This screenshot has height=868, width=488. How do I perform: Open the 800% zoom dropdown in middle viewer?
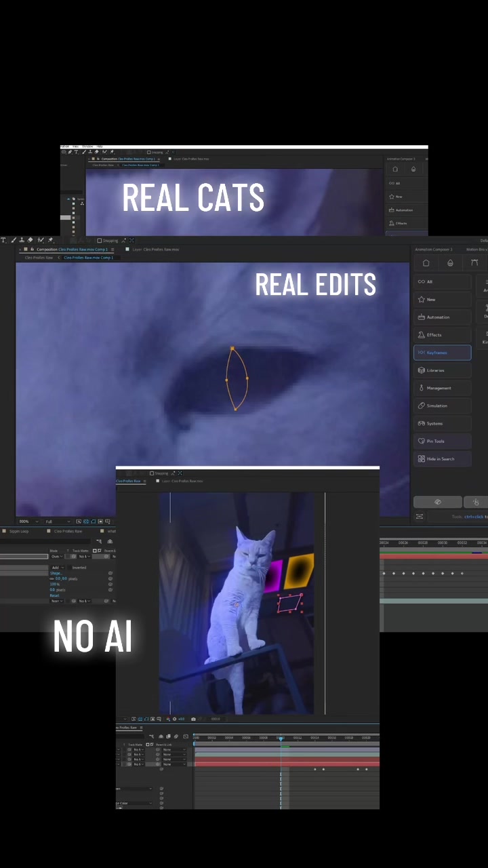tap(28, 521)
